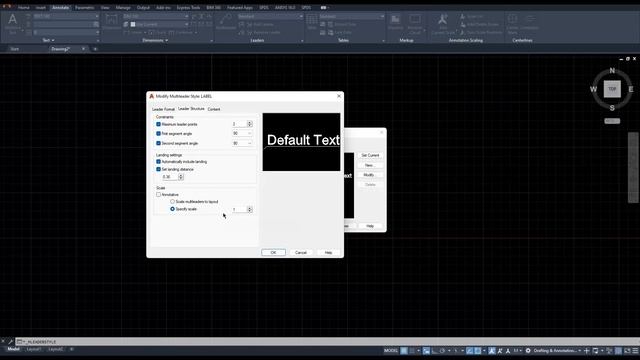The image size is (640, 360).
Task: Click Set Current in Style Manager window
Action: coord(370,156)
